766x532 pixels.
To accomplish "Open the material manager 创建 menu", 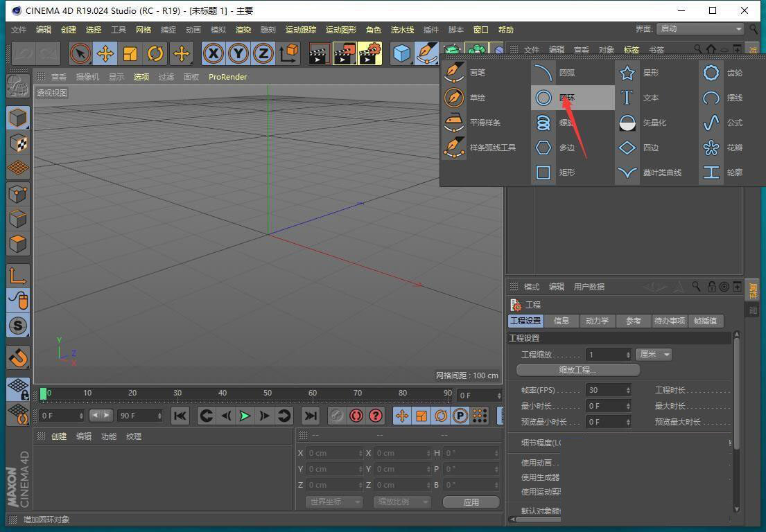I will click(59, 436).
